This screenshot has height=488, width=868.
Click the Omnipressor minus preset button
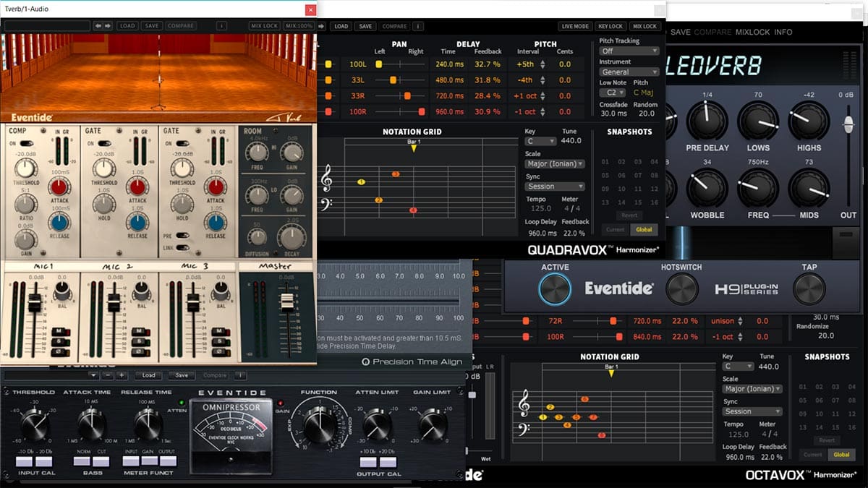tap(108, 375)
